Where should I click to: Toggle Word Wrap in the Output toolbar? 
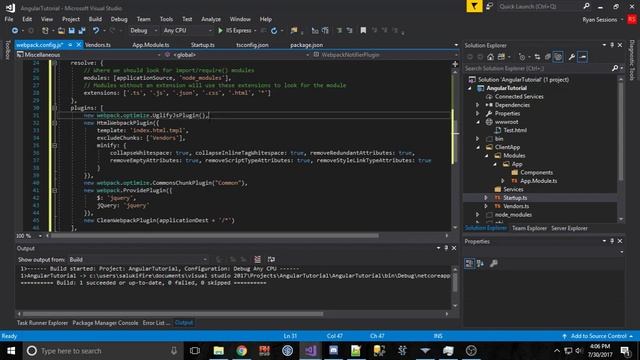point(271,260)
